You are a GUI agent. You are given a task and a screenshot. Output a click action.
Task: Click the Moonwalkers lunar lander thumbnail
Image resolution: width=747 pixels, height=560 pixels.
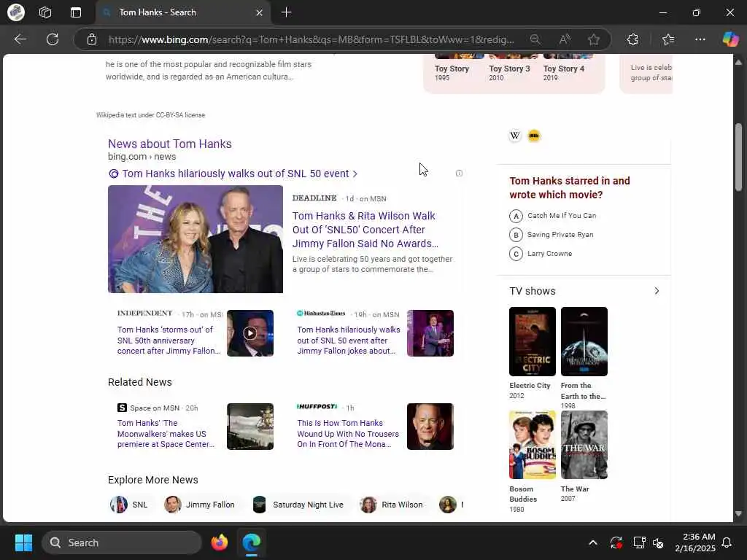[250, 426]
